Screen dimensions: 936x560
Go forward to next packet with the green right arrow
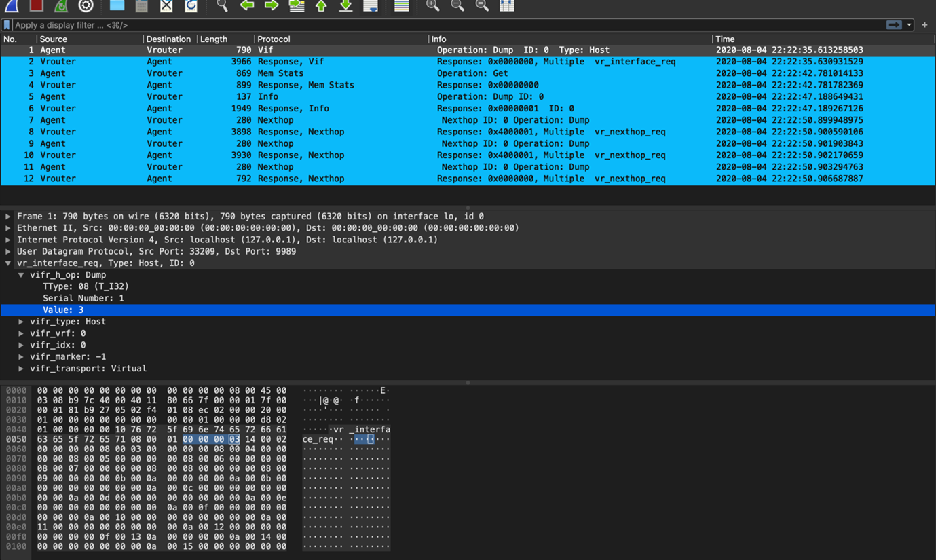tap(272, 5)
